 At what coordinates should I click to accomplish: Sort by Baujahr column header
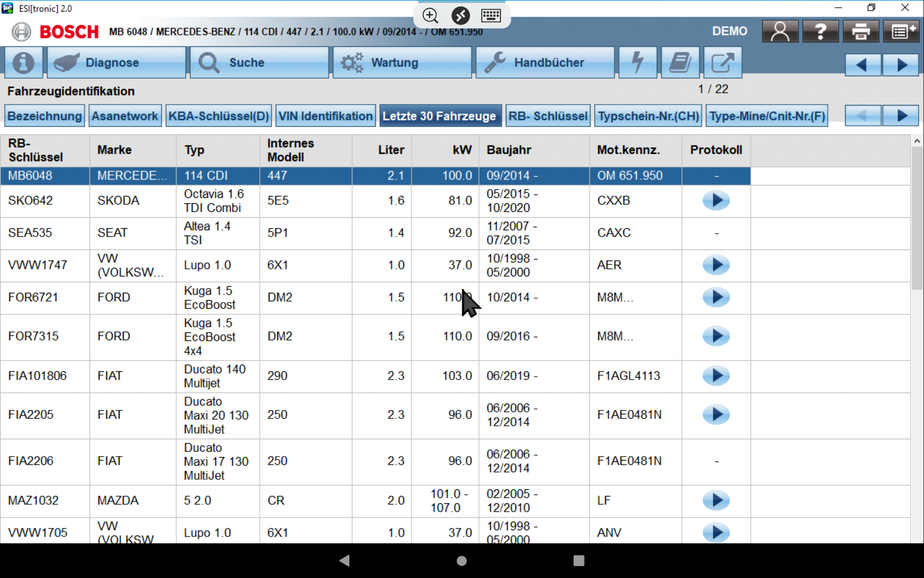click(x=534, y=150)
